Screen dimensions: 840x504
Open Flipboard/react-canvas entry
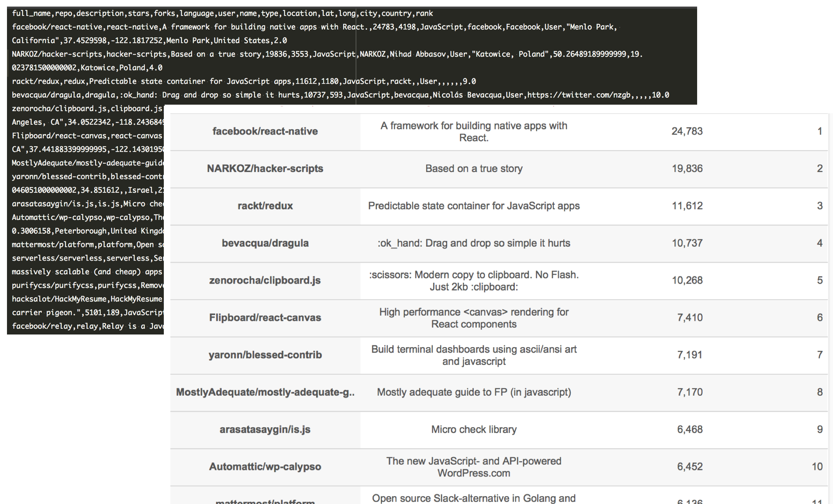pyautogui.click(x=265, y=318)
